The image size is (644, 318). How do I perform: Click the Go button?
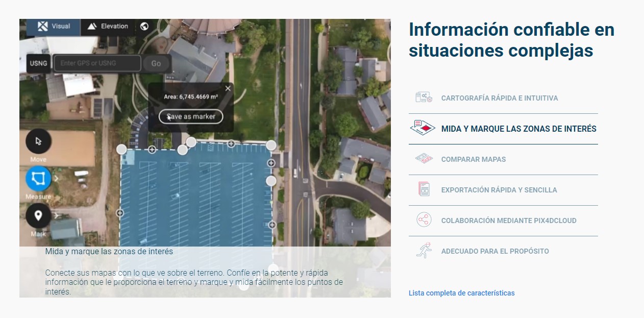tap(156, 63)
